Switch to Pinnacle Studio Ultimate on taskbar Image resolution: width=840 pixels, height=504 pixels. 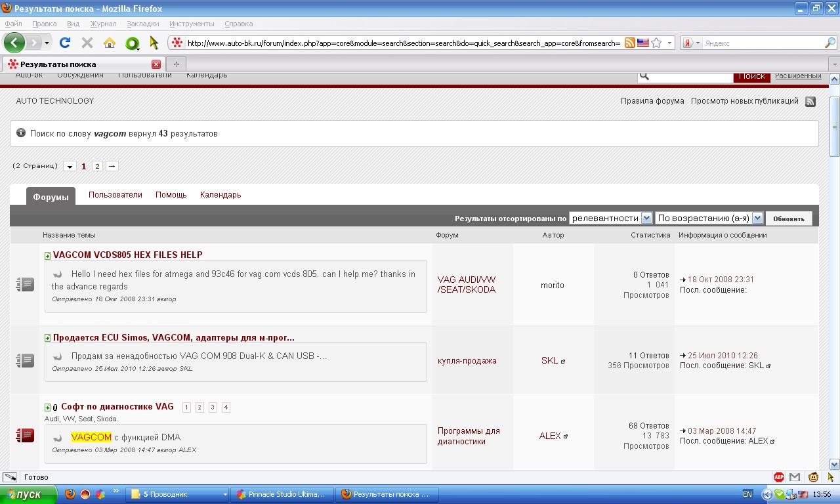point(282,494)
